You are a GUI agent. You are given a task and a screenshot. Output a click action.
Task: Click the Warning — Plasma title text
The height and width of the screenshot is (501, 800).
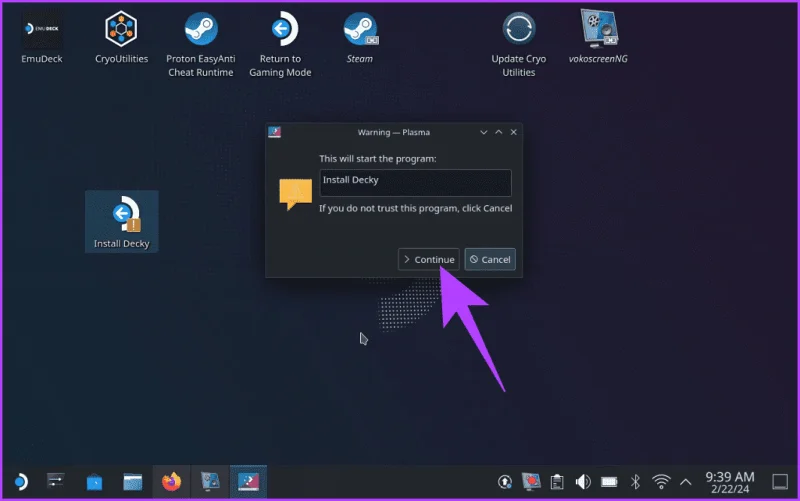pyautogui.click(x=393, y=132)
